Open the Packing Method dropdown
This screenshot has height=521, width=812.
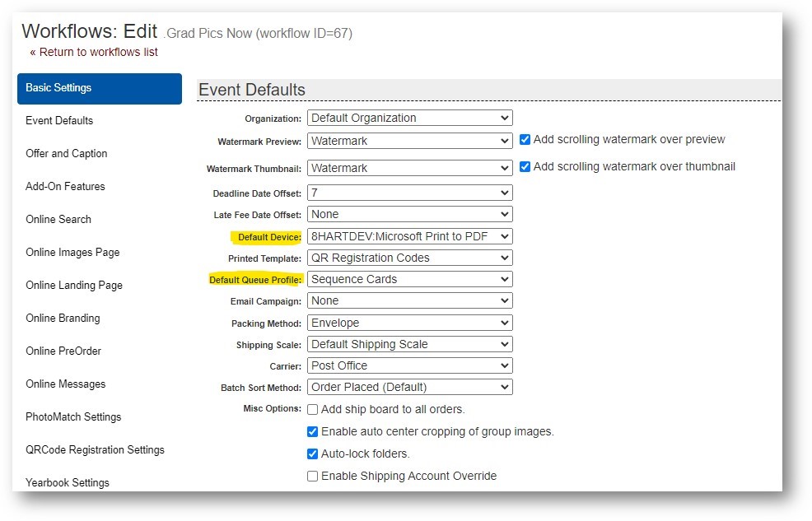(x=409, y=322)
